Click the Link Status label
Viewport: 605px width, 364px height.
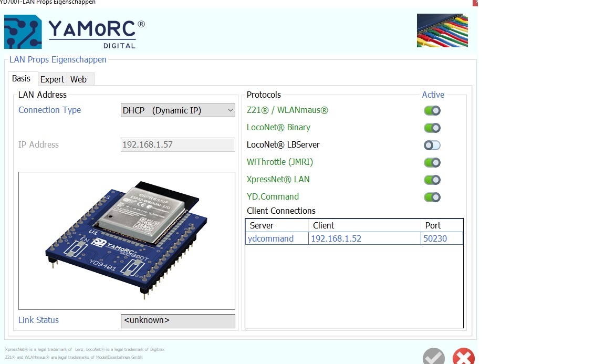click(38, 320)
